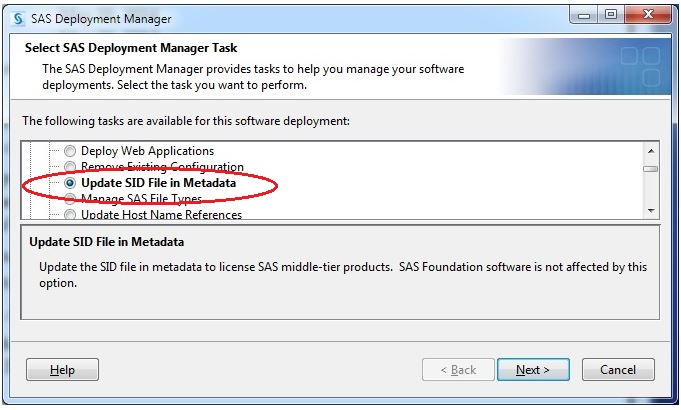Click the task list scroll up arrow
This screenshot has width=681, height=410.
651,151
